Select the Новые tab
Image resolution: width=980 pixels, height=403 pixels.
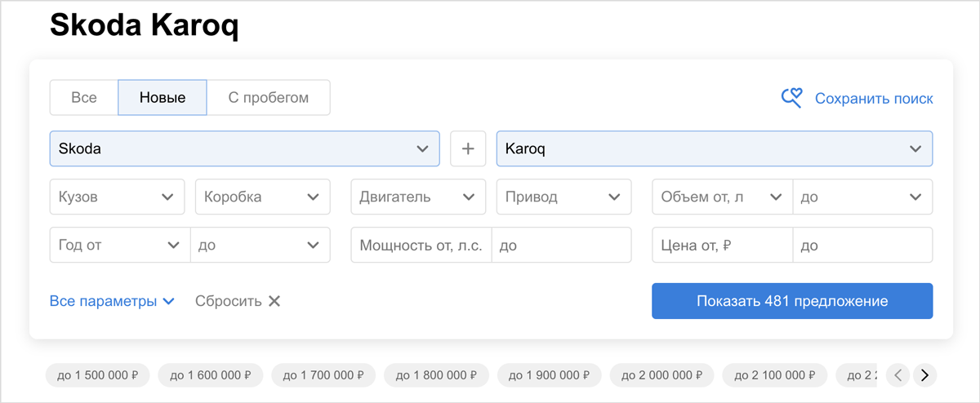(163, 98)
